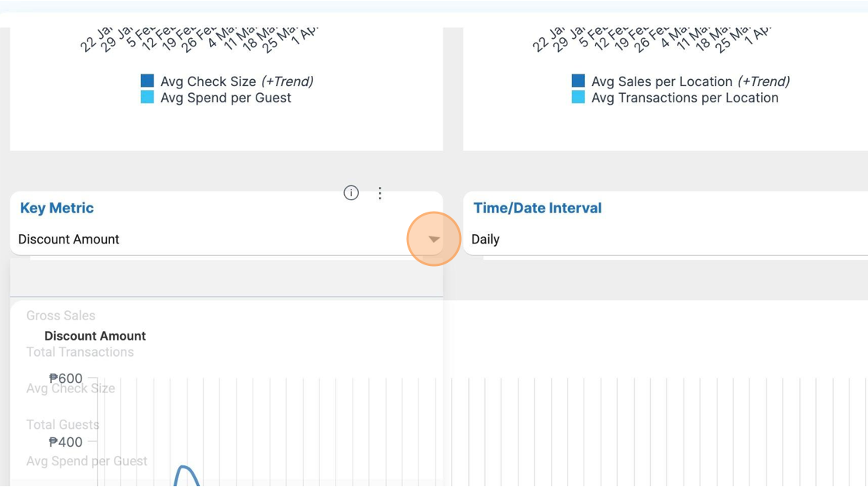Click the Time/Date Interval heading

[537, 208]
